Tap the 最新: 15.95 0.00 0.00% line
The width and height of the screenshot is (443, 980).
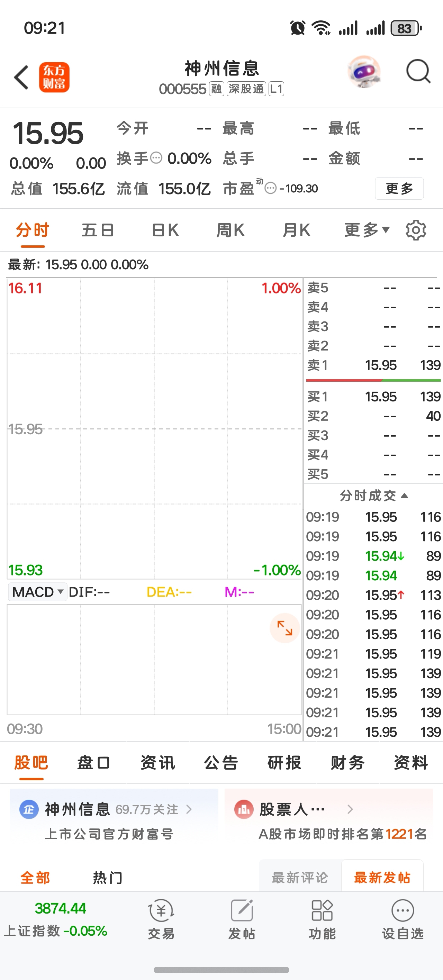pyautogui.click(x=78, y=264)
